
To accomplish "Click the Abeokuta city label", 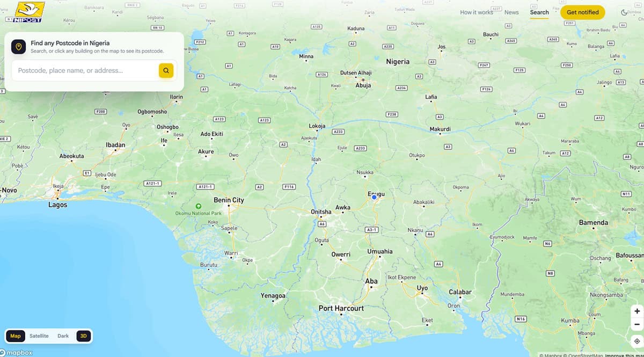I will [x=71, y=156].
